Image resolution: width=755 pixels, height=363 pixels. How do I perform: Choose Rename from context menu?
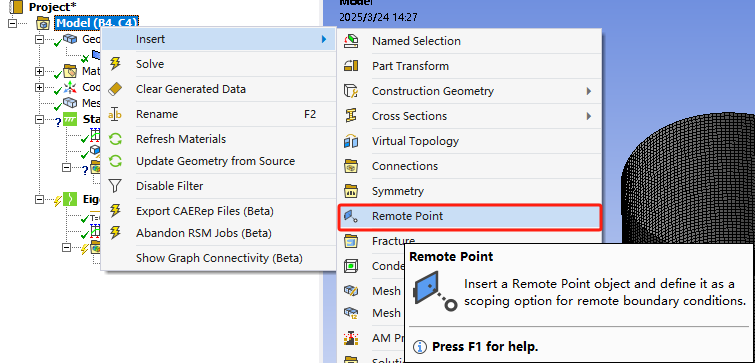click(x=219, y=114)
